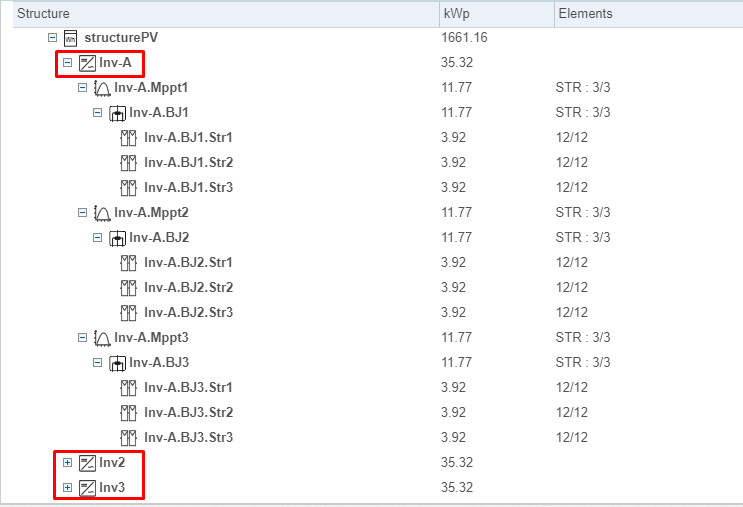Select the Inv-A.BJ2 label
The height and width of the screenshot is (507, 743).
pos(159,237)
